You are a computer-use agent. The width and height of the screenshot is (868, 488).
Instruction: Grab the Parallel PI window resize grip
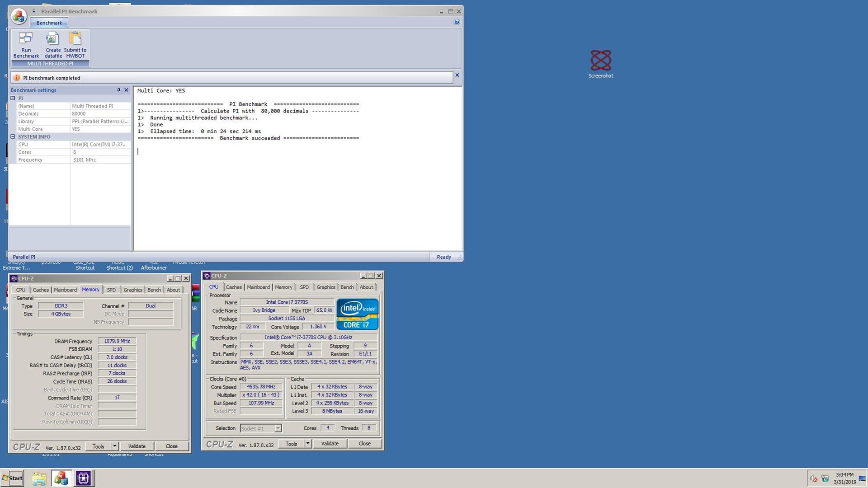coord(459,257)
